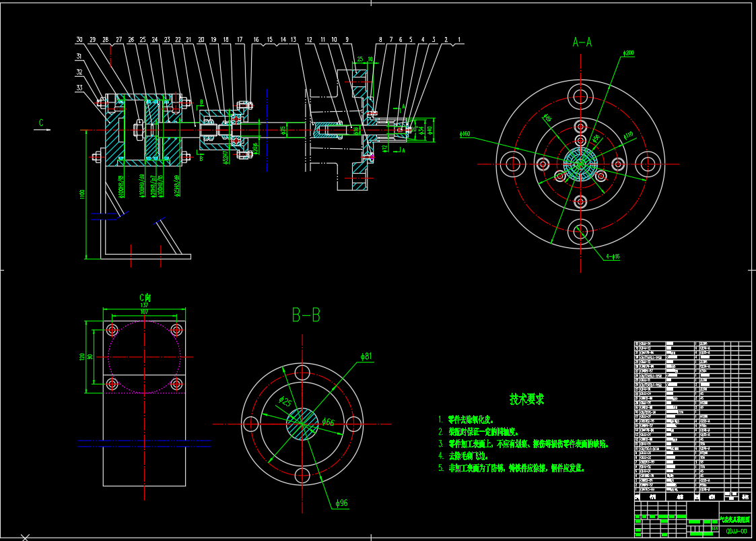Viewport: 756px width, 541px height.
Task: Click part balloon number 1
Action: tap(459, 40)
